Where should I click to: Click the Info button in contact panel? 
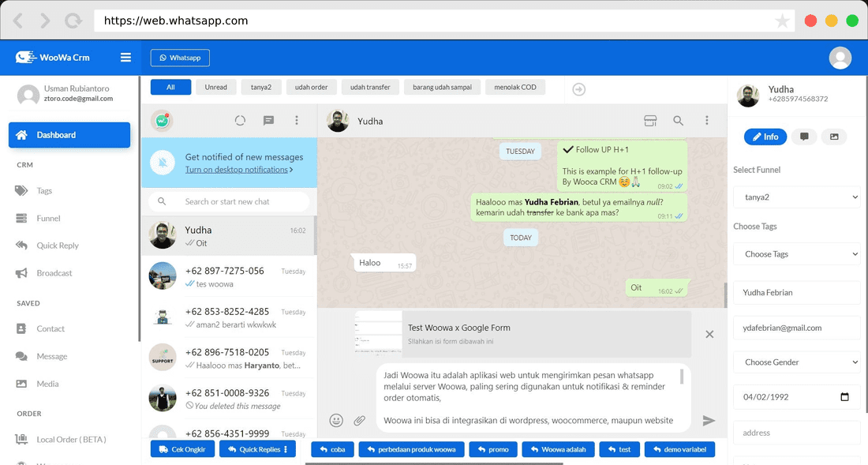[765, 137]
